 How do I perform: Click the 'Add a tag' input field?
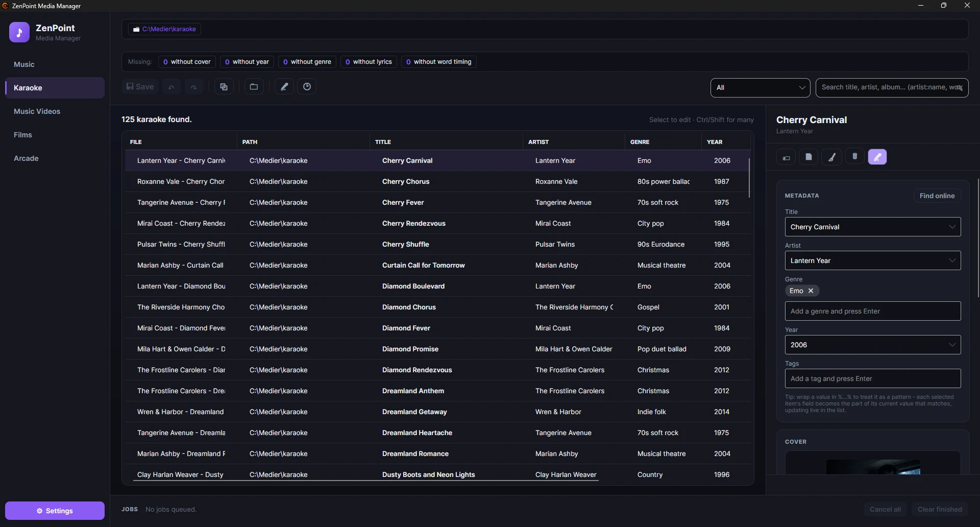click(873, 378)
